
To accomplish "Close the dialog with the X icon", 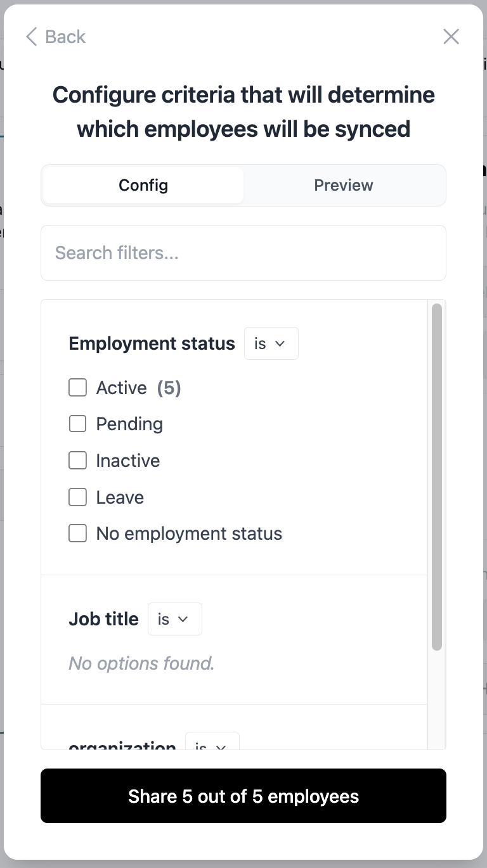I will coord(451,37).
